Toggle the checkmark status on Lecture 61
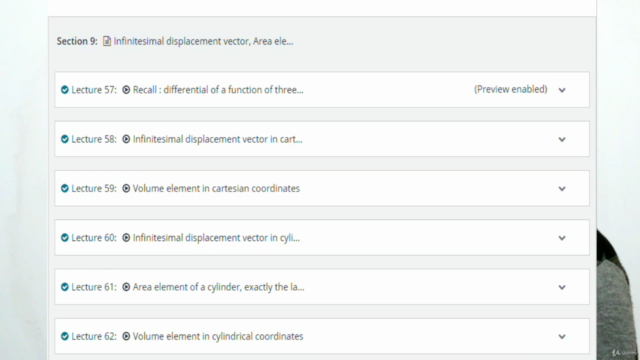 (64, 287)
